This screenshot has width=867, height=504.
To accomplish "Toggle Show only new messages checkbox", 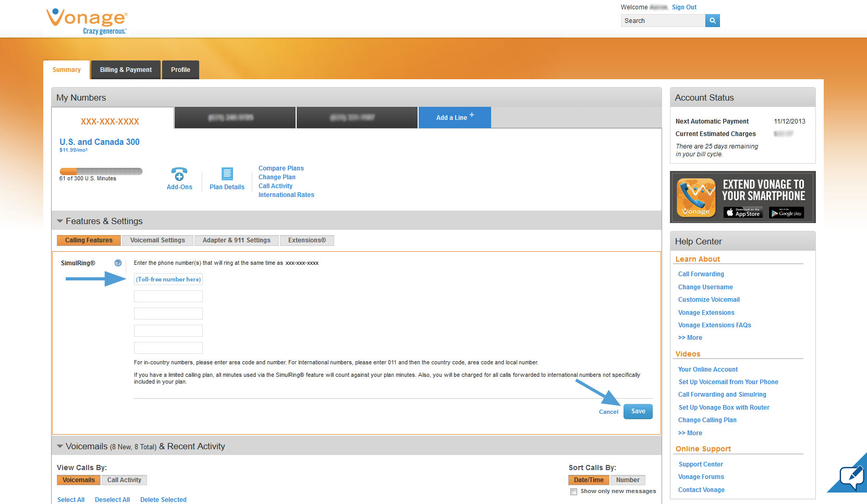I will pyautogui.click(x=573, y=491).
